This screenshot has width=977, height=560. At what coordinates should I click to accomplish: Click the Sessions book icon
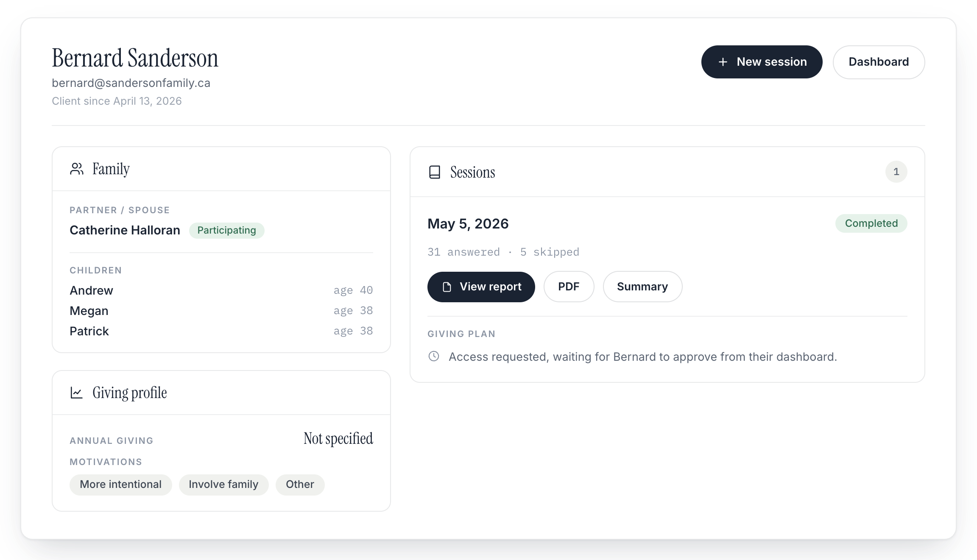point(435,172)
